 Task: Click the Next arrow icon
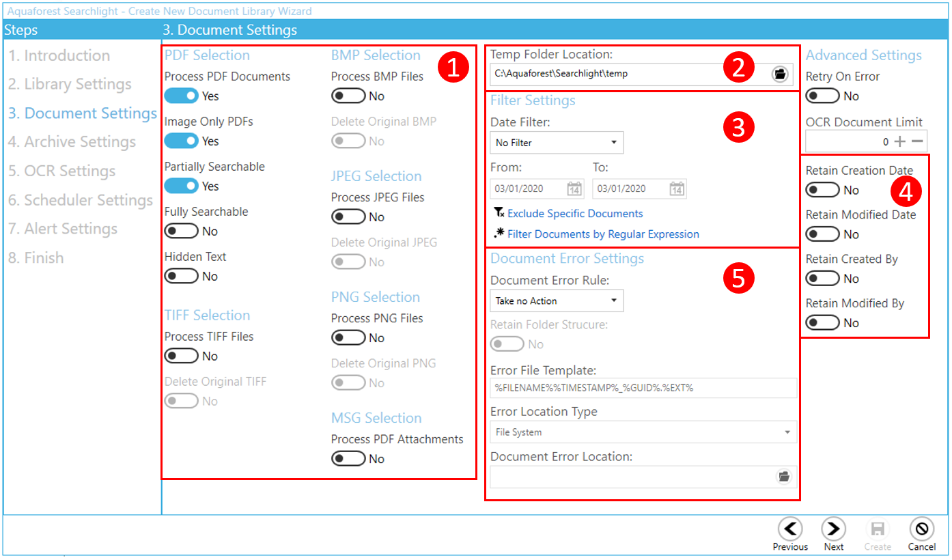click(x=833, y=529)
